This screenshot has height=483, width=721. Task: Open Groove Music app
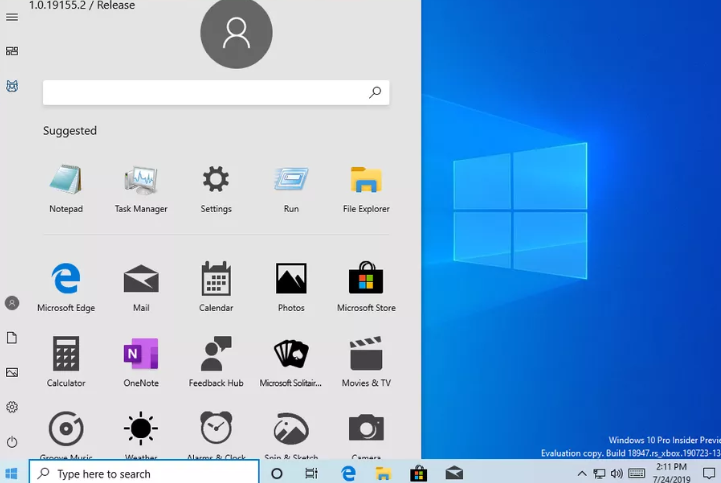click(x=66, y=435)
